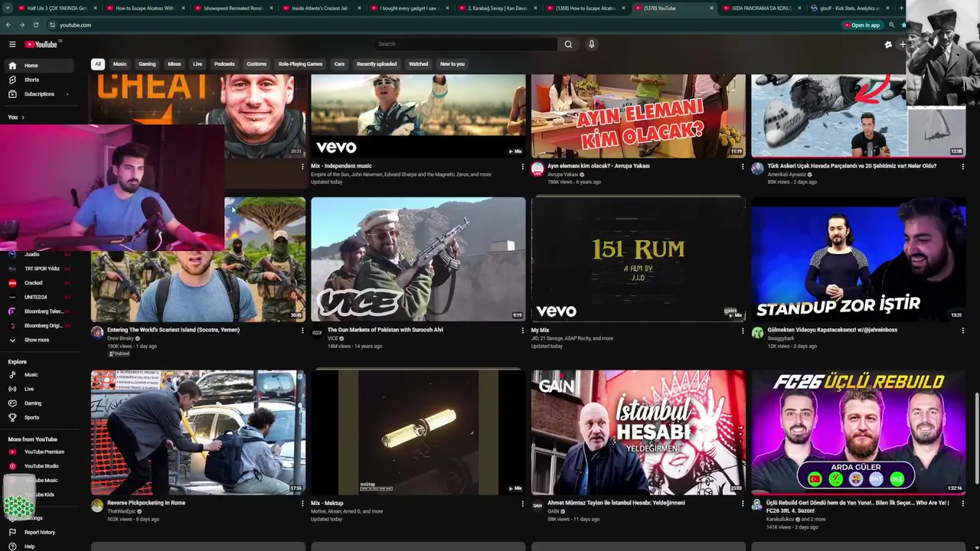The image size is (980, 551).
Task: Select the Music filter chip
Action: coord(120,64)
